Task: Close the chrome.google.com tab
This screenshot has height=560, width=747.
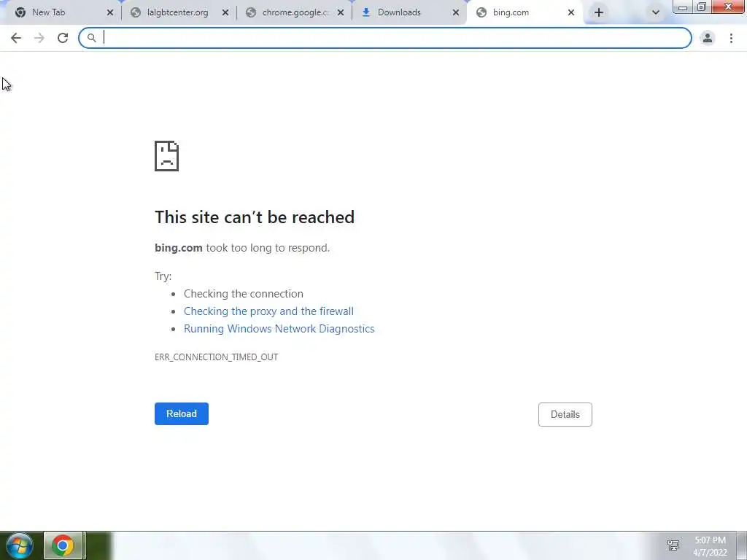Action: (x=341, y=12)
